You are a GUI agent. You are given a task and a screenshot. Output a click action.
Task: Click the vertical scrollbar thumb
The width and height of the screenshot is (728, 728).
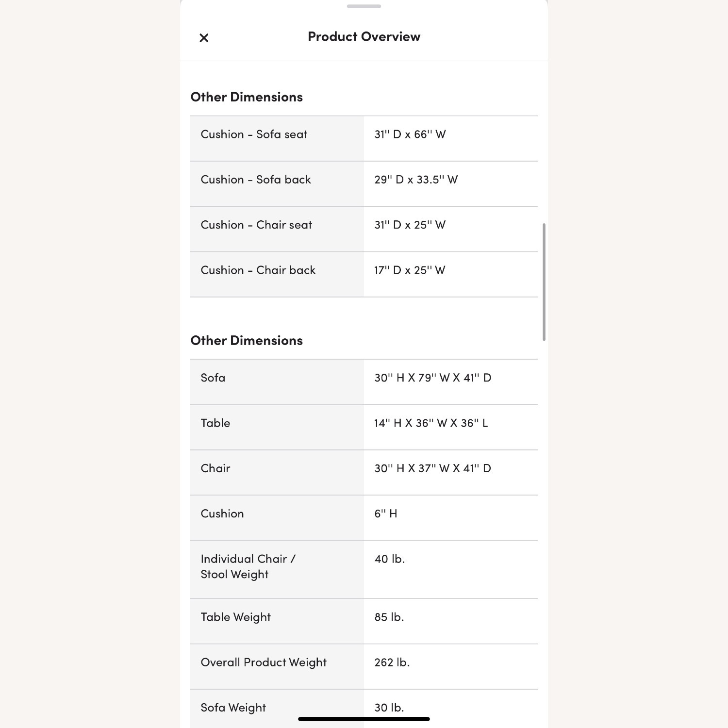[544, 281]
